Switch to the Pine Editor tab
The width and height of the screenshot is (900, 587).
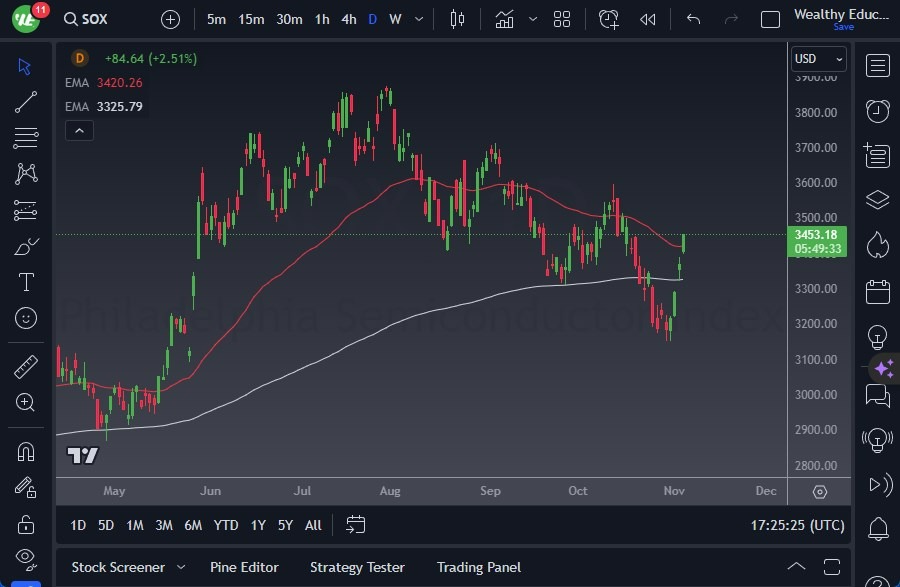(244, 567)
